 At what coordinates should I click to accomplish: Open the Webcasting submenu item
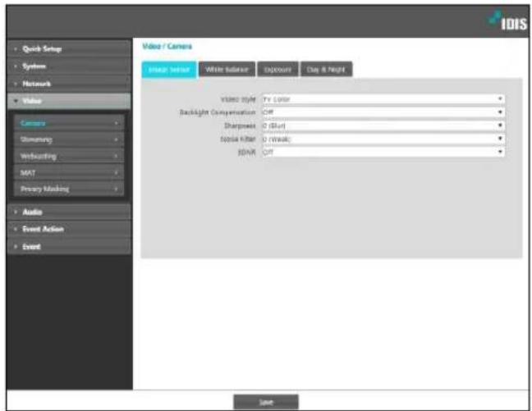pyautogui.click(x=69, y=156)
